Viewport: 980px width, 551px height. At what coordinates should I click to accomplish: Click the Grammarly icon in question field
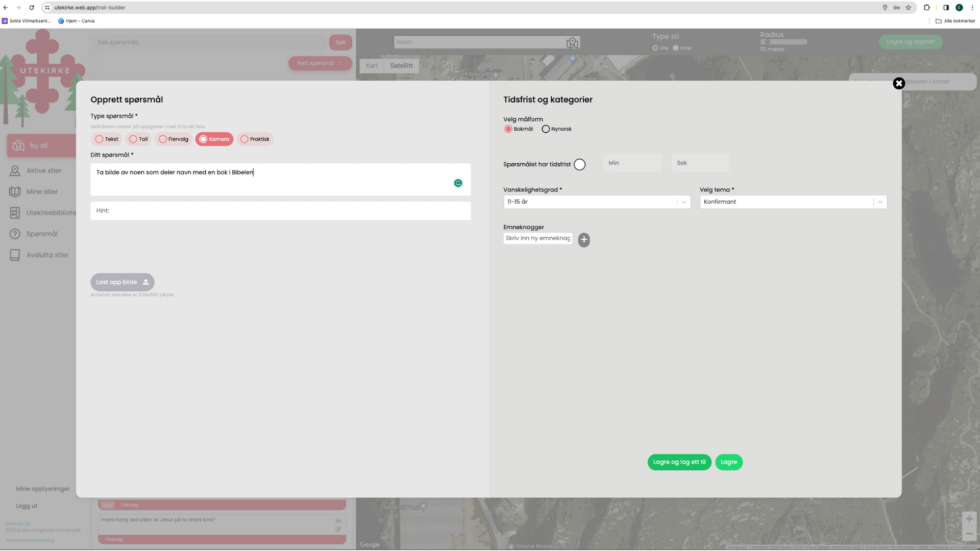coord(458,183)
